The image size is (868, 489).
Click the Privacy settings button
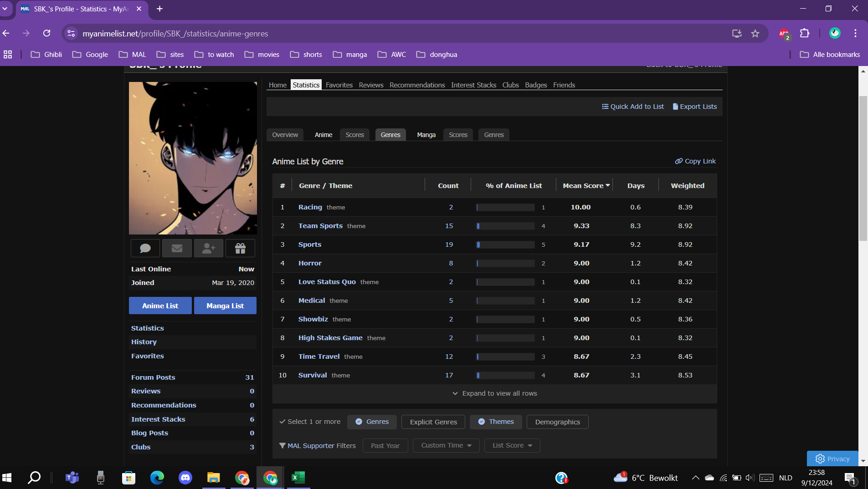pos(832,458)
